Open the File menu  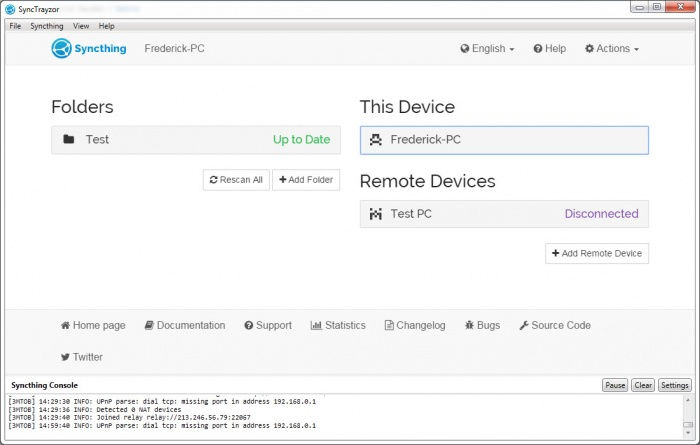[x=15, y=26]
